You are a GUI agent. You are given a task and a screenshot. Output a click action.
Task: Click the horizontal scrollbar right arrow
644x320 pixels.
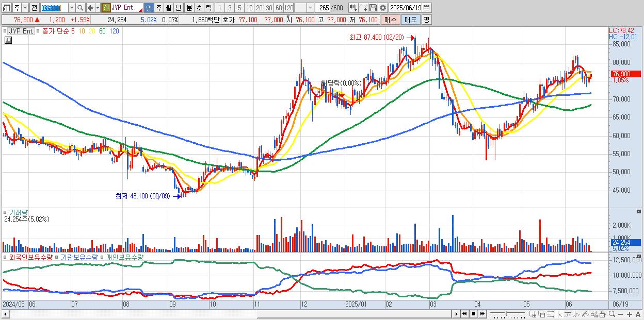456,314
